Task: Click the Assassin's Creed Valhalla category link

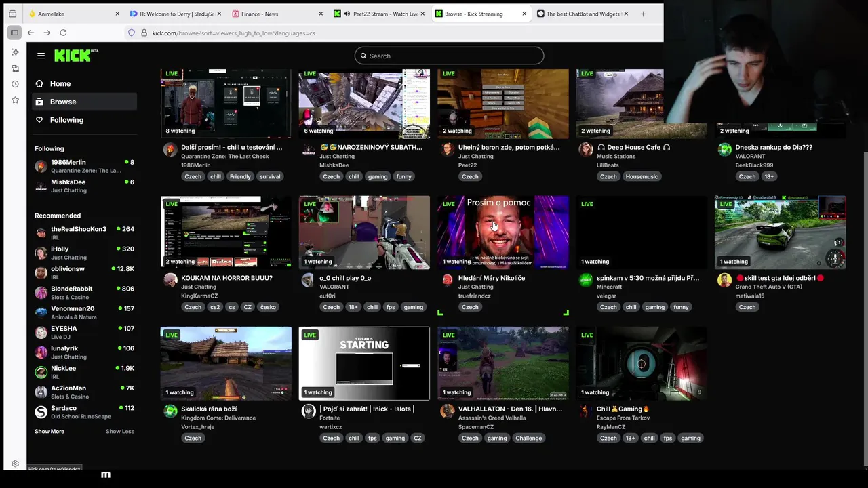Action: coord(492,418)
